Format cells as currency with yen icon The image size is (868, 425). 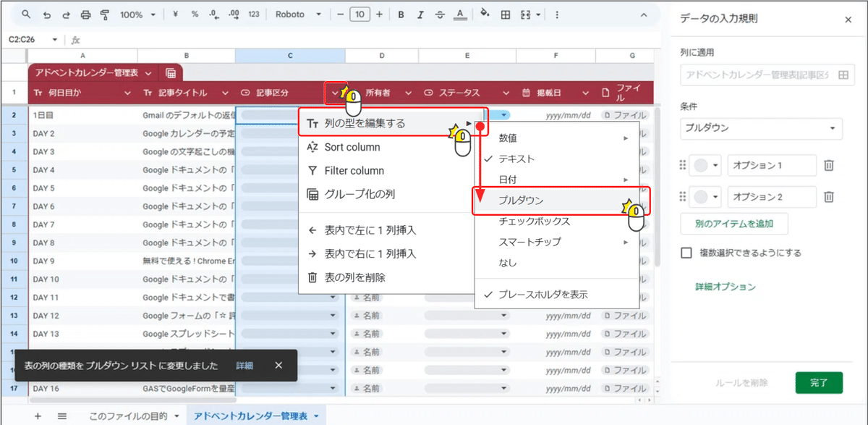coord(176,14)
